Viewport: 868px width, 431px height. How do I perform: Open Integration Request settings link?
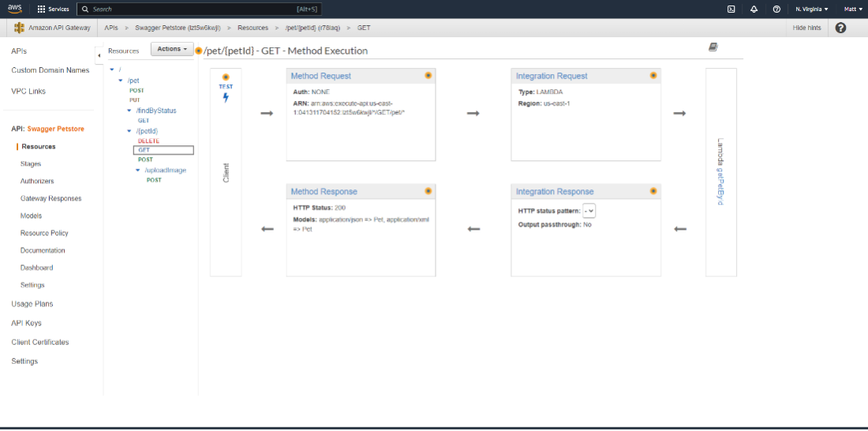[x=552, y=76]
